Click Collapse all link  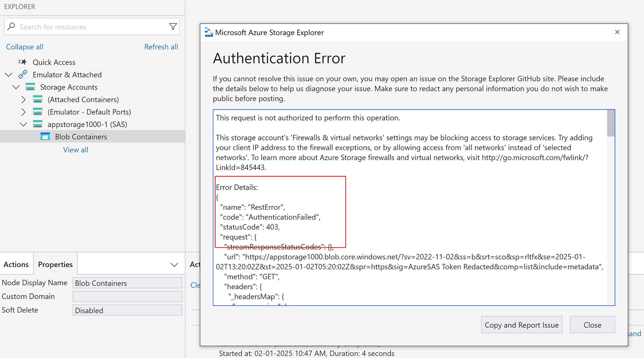pyautogui.click(x=24, y=47)
